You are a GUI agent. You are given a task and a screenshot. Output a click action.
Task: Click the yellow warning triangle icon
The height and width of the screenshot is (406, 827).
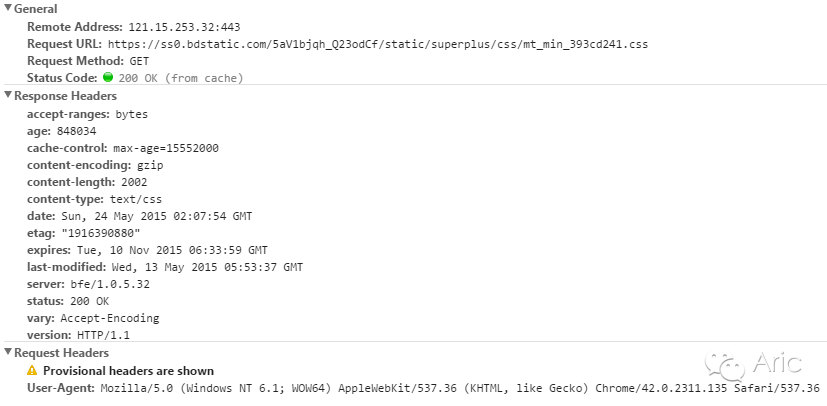click(x=33, y=371)
